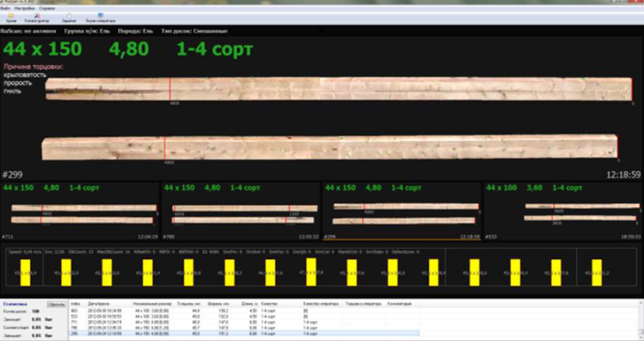644x341 pixels.
Task: Select the 44 x 100 board thumbnail #533
Action: tap(562, 213)
